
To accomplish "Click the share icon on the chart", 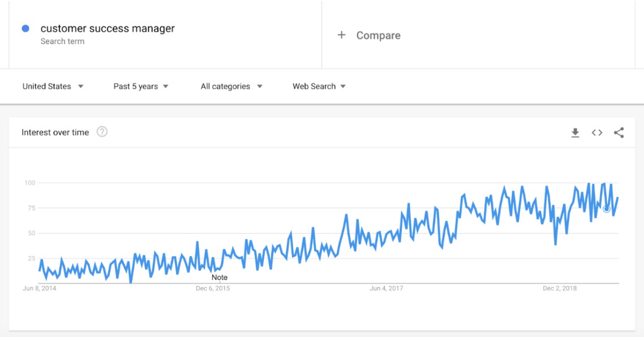I will (619, 133).
